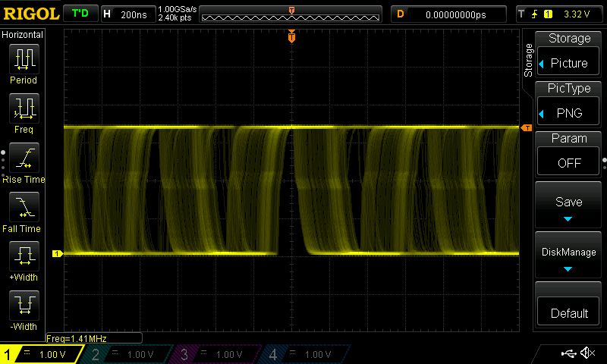Pick the -Width measurement icon
Viewport: 607px width, 364px height.
coord(24,306)
